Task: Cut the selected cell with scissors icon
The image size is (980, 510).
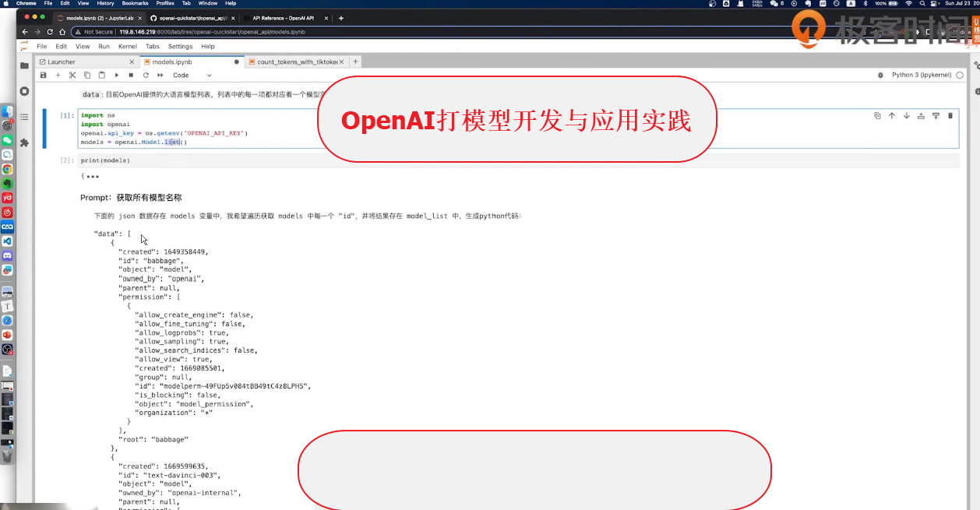Action: (x=72, y=76)
